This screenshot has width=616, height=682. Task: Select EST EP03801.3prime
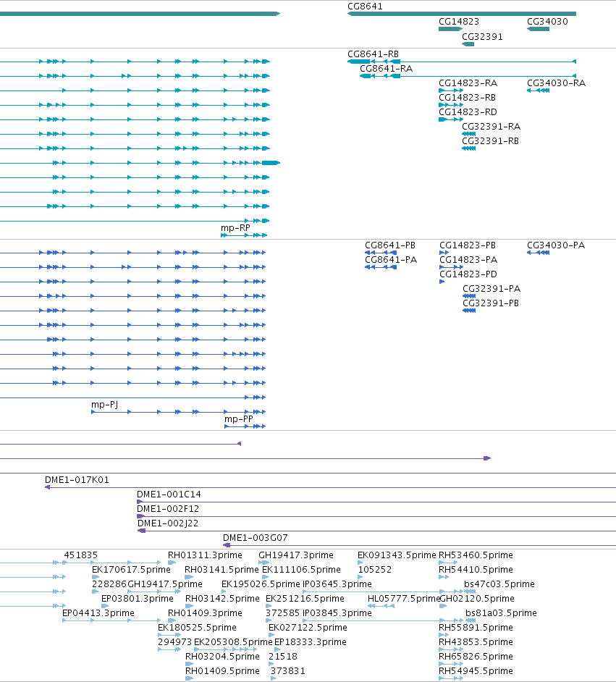tap(138, 599)
